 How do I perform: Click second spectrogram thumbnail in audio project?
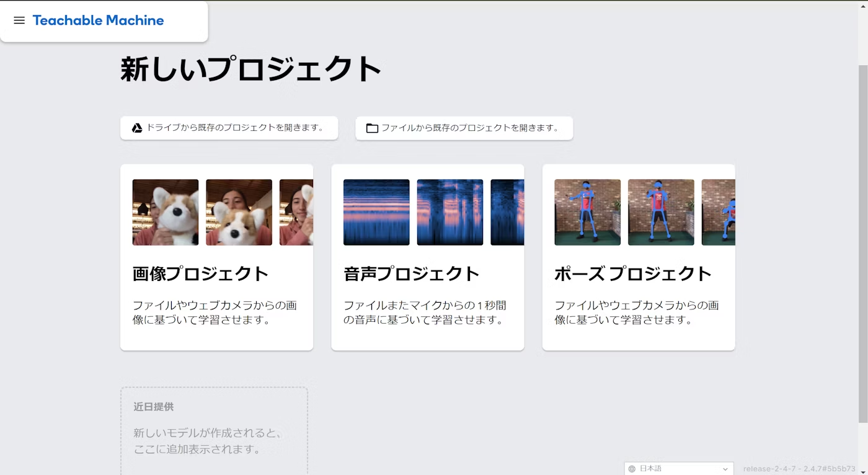coord(450,212)
